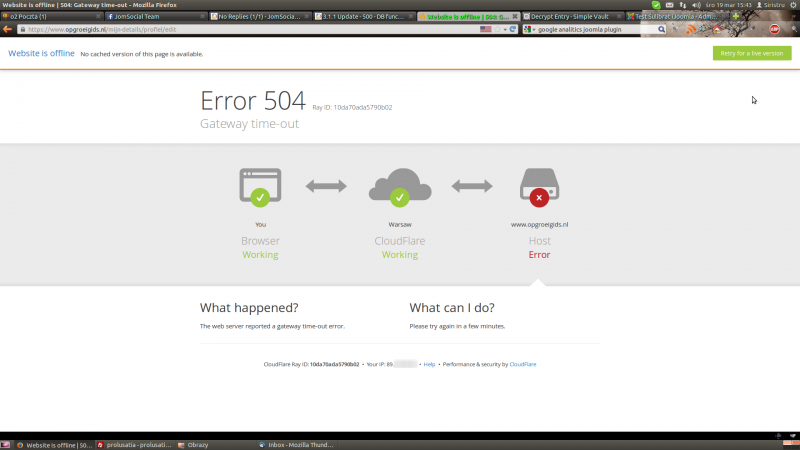The height and width of the screenshot is (450, 800).
Task: Switch to the No Replies (1/1) JomSocial tab
Action: coord(260,16)
